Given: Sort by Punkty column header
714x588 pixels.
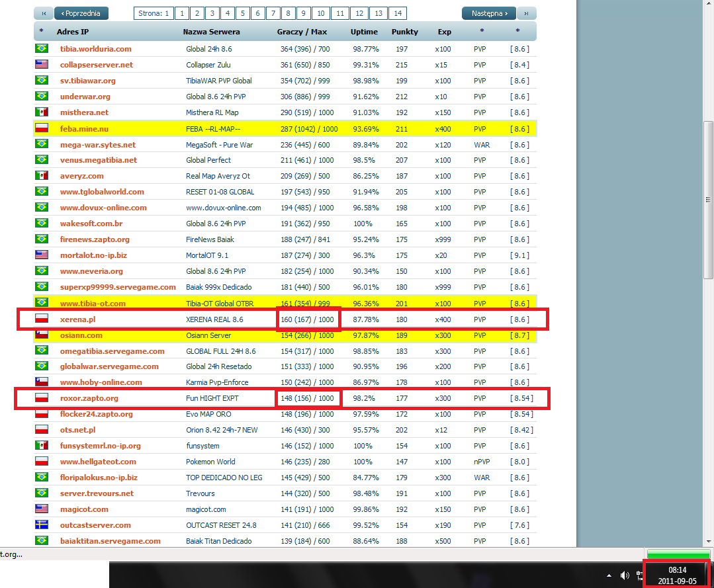Looking at the screenshot, I should (405, 32).
